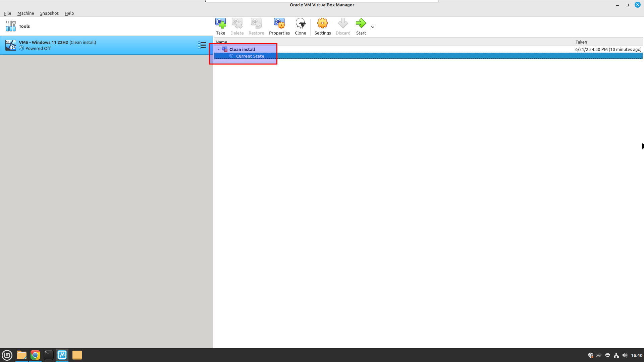This screenshot has height=362, width=644.
Task: Open the Linux Mint start menu
Action: click(7, 355)
